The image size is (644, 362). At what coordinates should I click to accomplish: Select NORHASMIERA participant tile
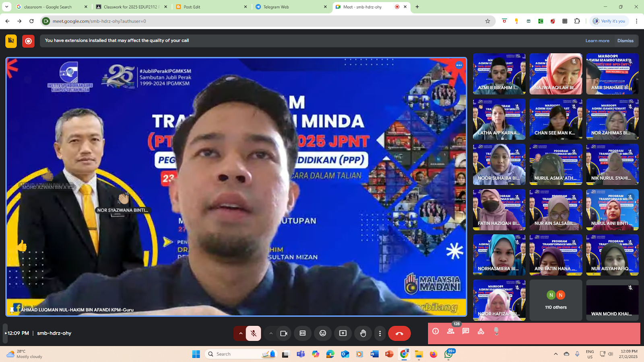click(x=499, y=255)
